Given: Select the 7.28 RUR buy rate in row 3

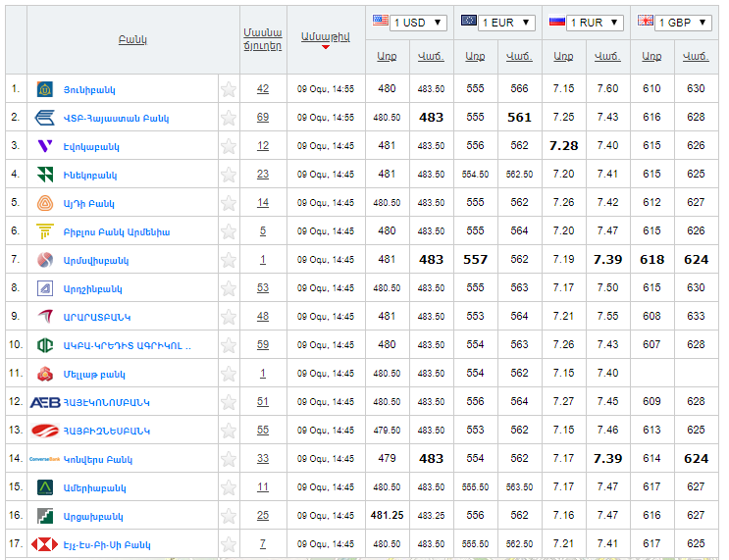Looking at the screenshot, I should point(563,146).
